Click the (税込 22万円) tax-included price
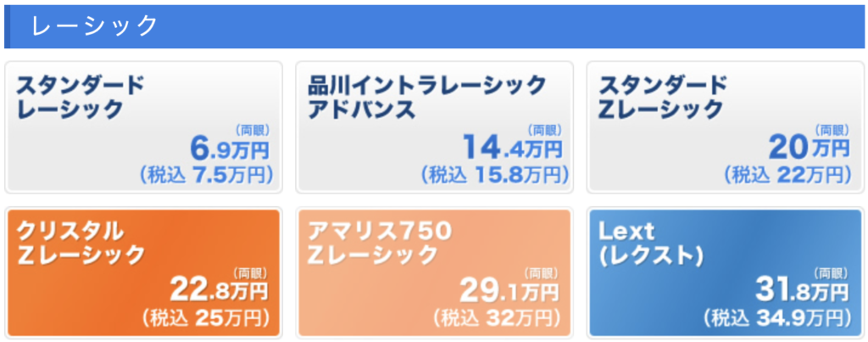This screenshot has height=342, width=868. tap(787, 176)
